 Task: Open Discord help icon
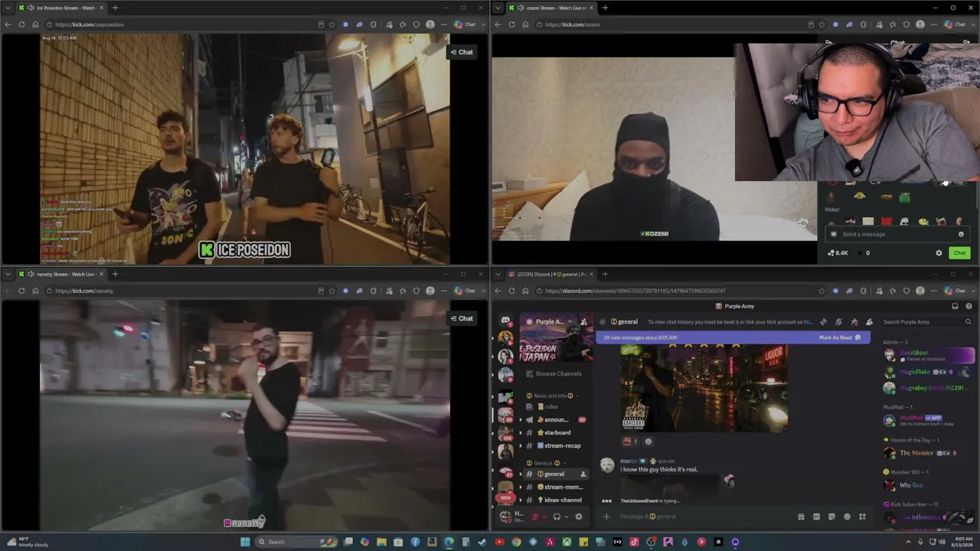point(969,306)
